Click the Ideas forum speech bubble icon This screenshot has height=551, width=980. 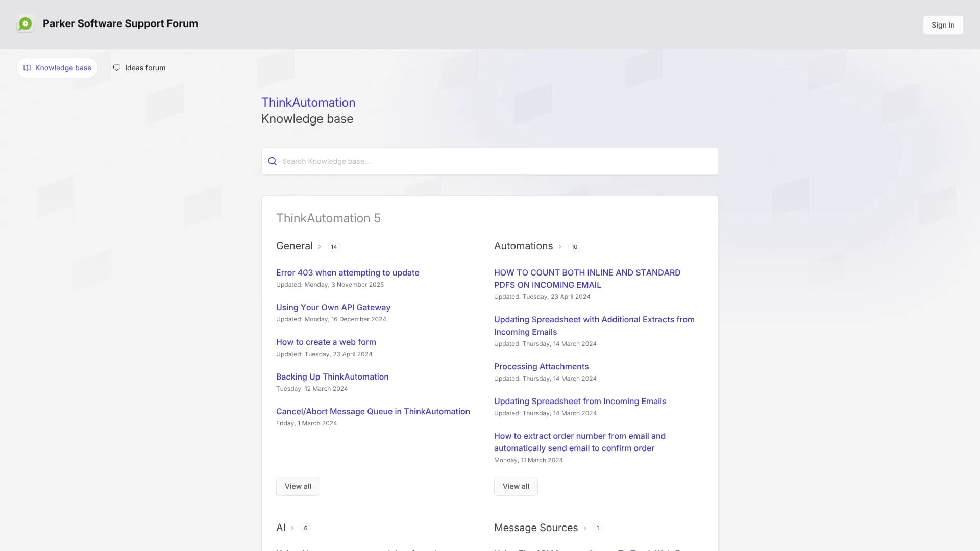pyautogui.click(x=117, y=67)
